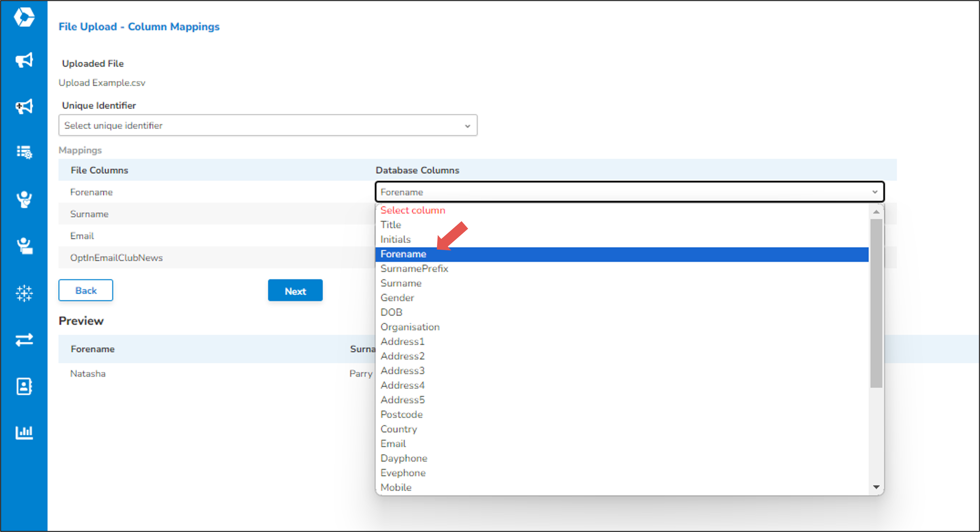This screenshot has height=532, width=980.
Task: Open the sparkle grid icon in the sidebar
Action: (24, 293)
